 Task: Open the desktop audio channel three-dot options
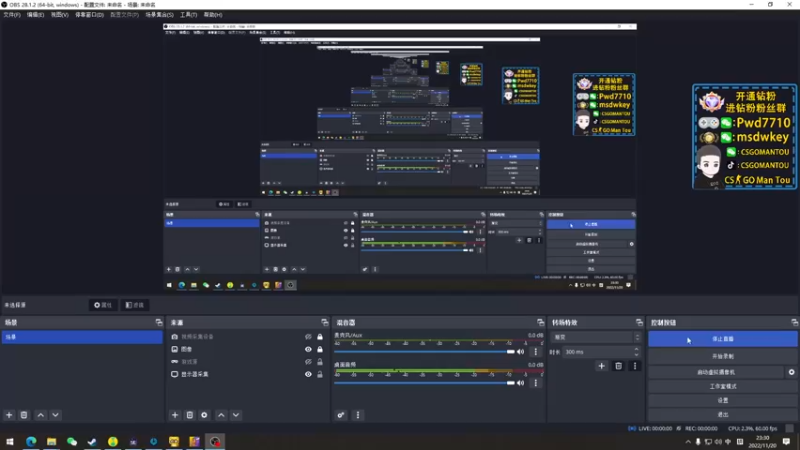pyautogui.click(x=535, y=383)
